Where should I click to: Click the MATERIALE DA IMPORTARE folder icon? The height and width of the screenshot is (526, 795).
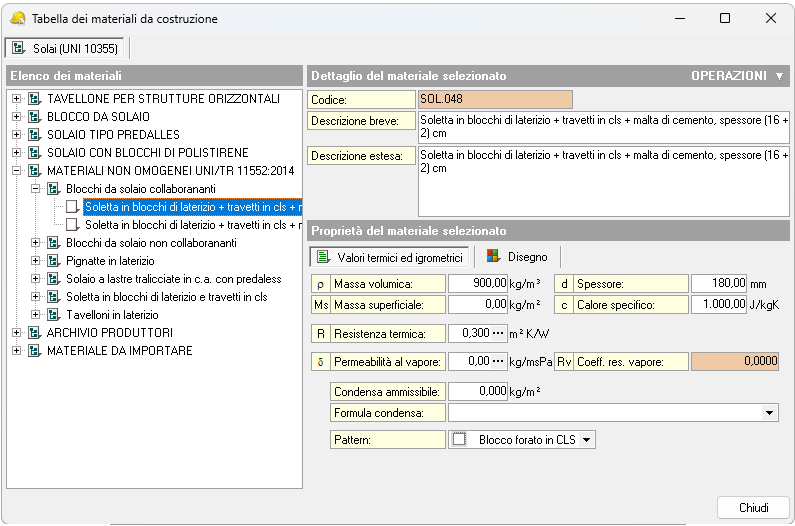(34, 351)
